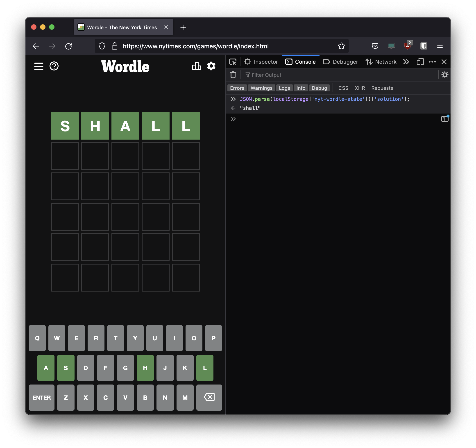This screenshot has width=476, height=448.
Task: Select the Logs filter tab
Action: tap(284, 88)
